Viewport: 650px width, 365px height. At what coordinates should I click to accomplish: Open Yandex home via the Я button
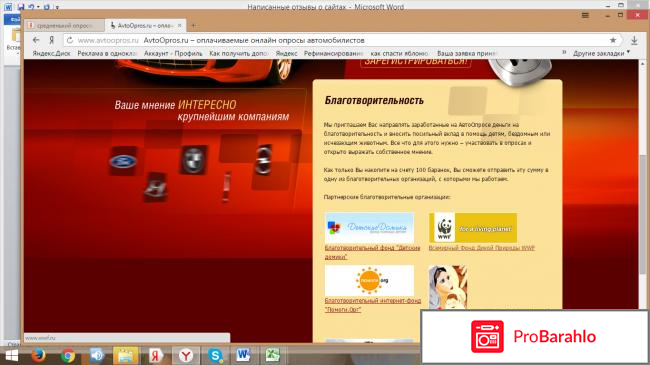(x=52, y=40)
